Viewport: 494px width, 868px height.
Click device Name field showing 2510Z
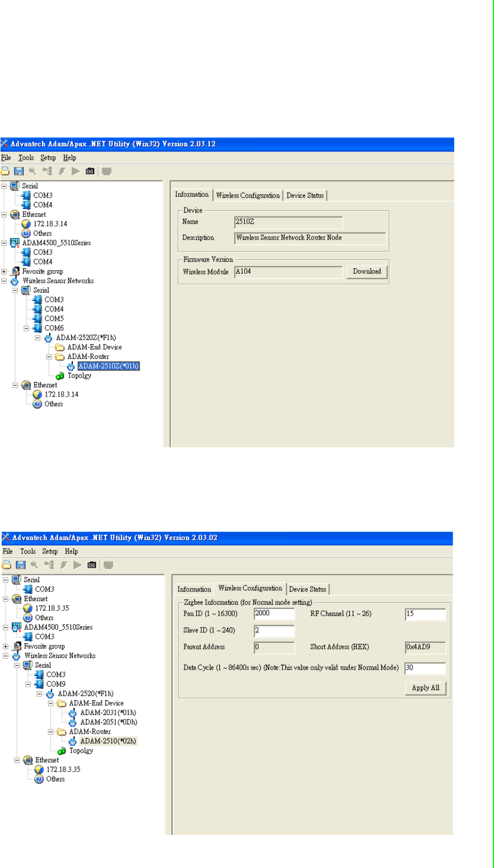click(288, 223)
